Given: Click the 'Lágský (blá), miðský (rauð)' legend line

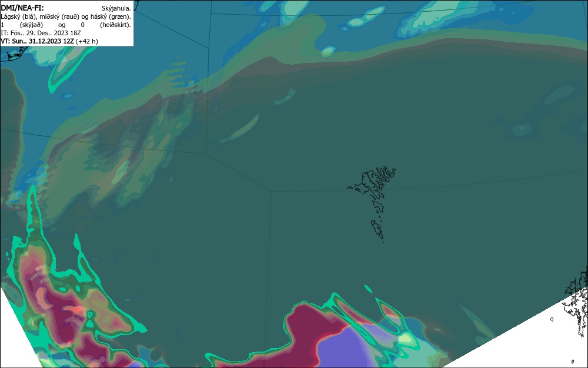Looking at the screenshot, I should [x=66, y=16].
